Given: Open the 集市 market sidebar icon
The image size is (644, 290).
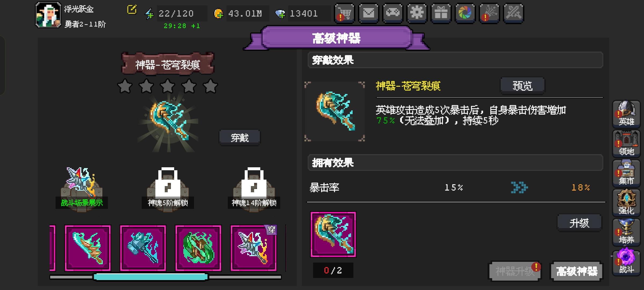Looking at the screenshot, I should (626, 173).
